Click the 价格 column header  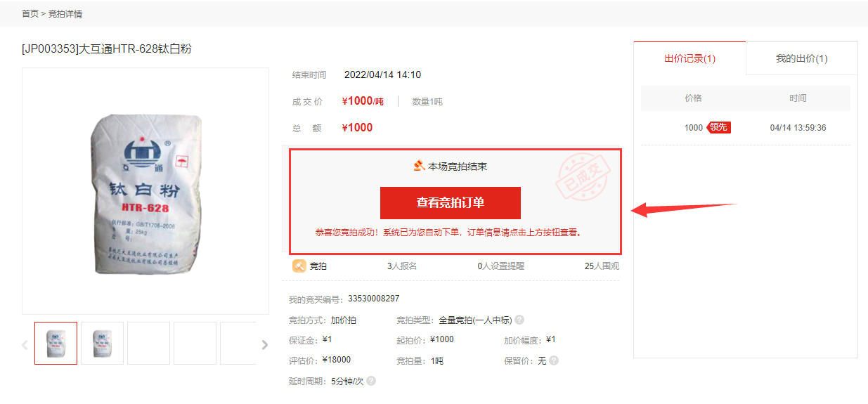[693, 98]
